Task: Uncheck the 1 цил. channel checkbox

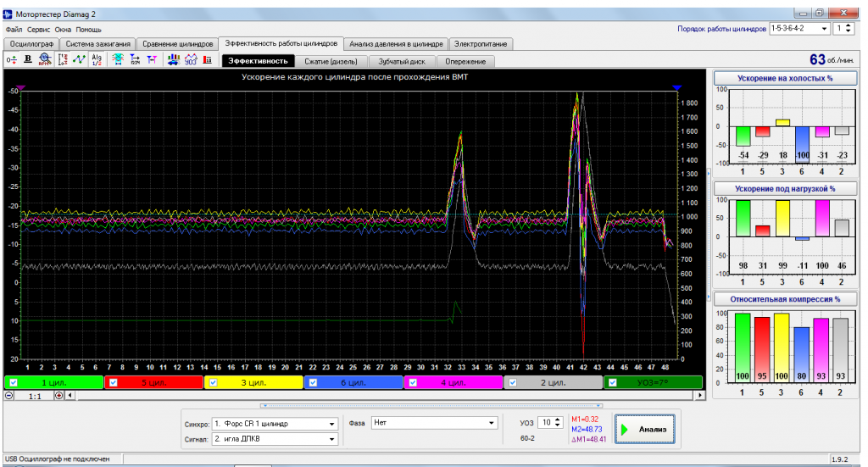Action: (x=14, y=382)
